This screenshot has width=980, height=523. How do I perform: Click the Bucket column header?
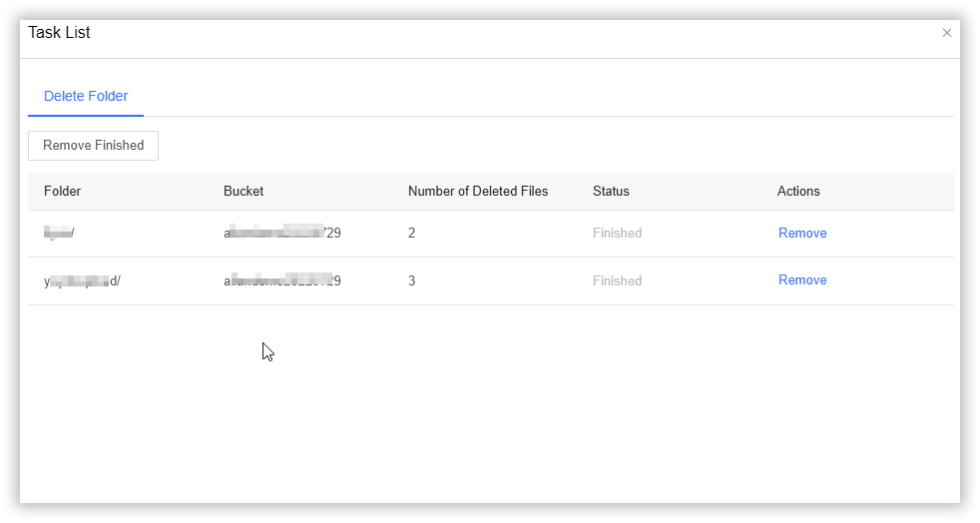(x=244, y=192)
